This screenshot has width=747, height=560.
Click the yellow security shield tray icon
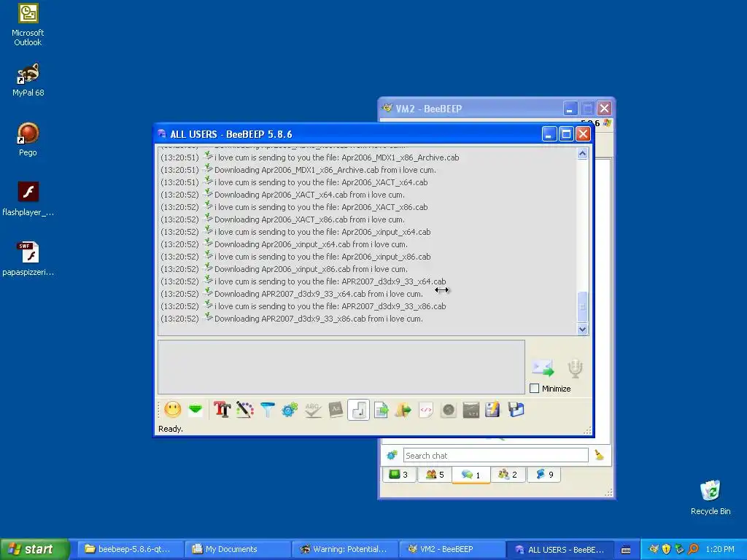coord(666,549)
